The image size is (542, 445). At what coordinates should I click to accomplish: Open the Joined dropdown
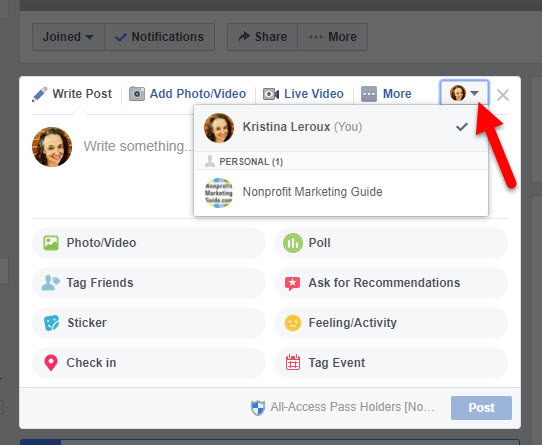coord(68,37)
